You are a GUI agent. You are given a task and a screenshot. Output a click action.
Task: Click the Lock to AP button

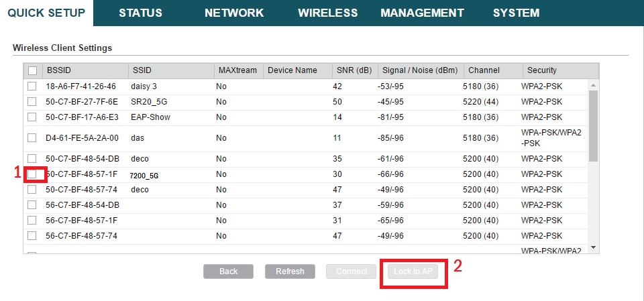pyautogui.click(x=413, y=272)
